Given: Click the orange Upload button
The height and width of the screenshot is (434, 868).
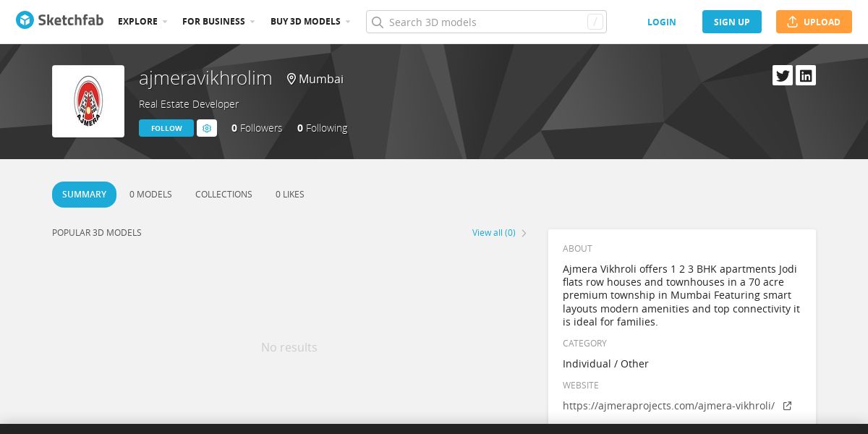Looking at the screenshot, I should pos(814,22).
